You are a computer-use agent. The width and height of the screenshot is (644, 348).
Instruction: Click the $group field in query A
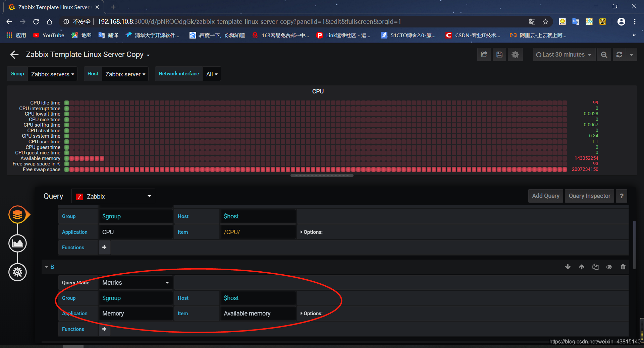(136, 216)
